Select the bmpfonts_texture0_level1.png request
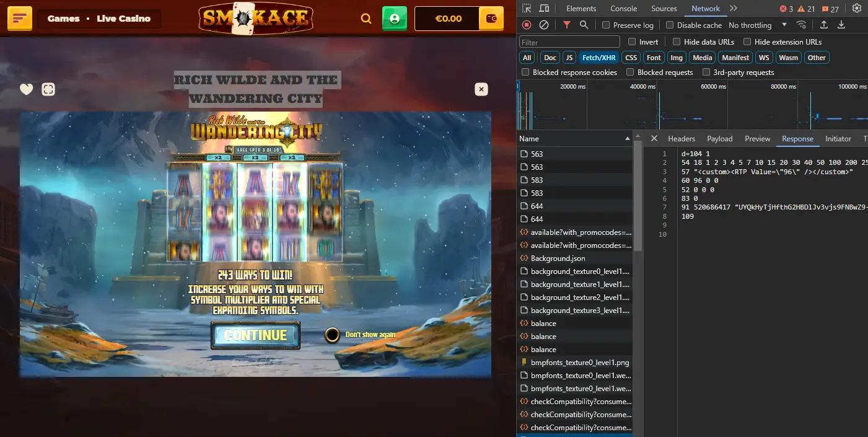868x437 pixels. click(576, 363)
